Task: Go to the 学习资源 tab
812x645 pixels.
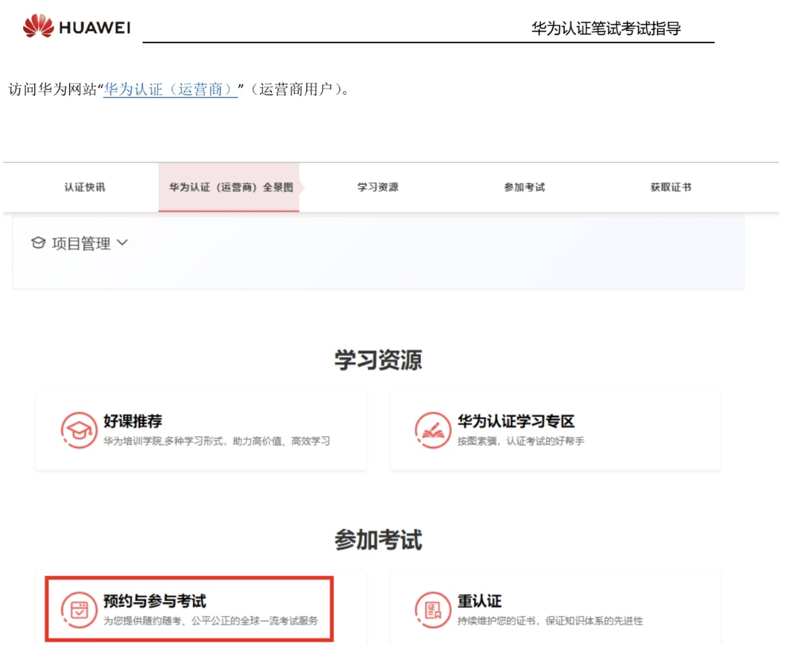Action: click(x=378, y=187)
